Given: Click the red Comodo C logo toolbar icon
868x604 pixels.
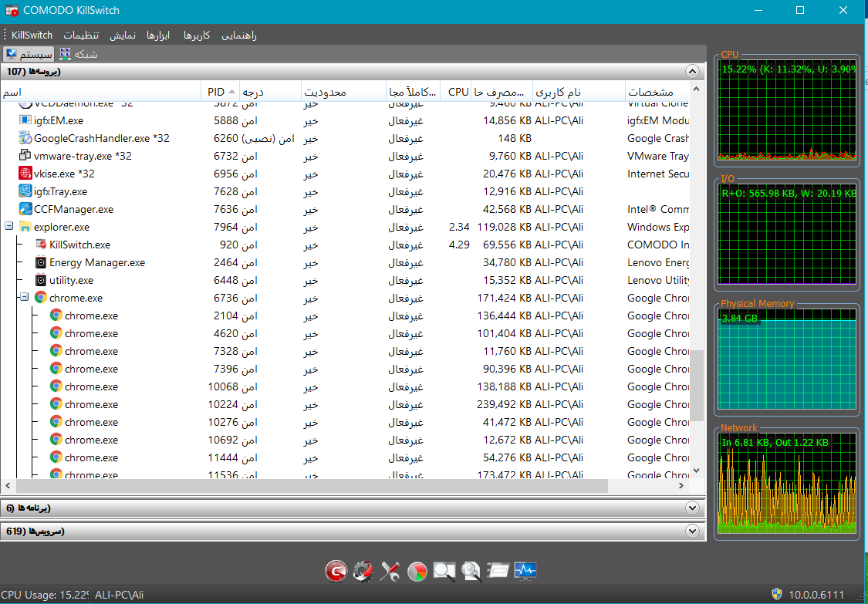Looking at the screenshot, I should point(336,571).
